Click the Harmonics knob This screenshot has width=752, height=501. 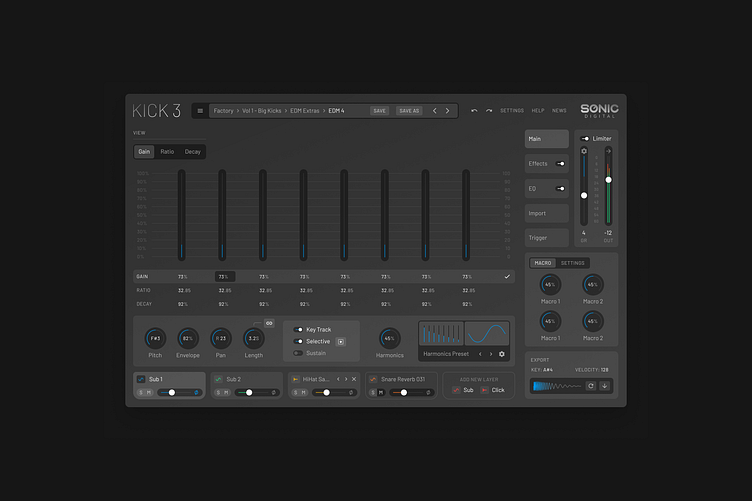(389, 338)
